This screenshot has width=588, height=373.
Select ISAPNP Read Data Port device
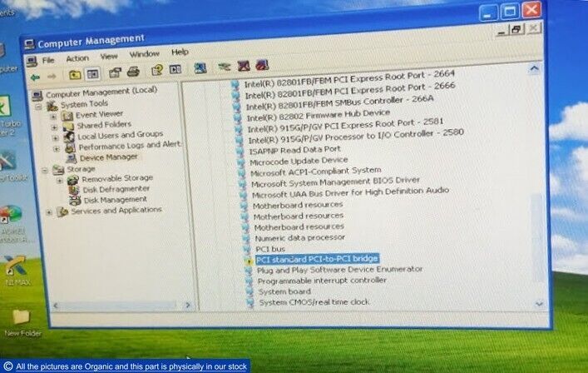294,150
